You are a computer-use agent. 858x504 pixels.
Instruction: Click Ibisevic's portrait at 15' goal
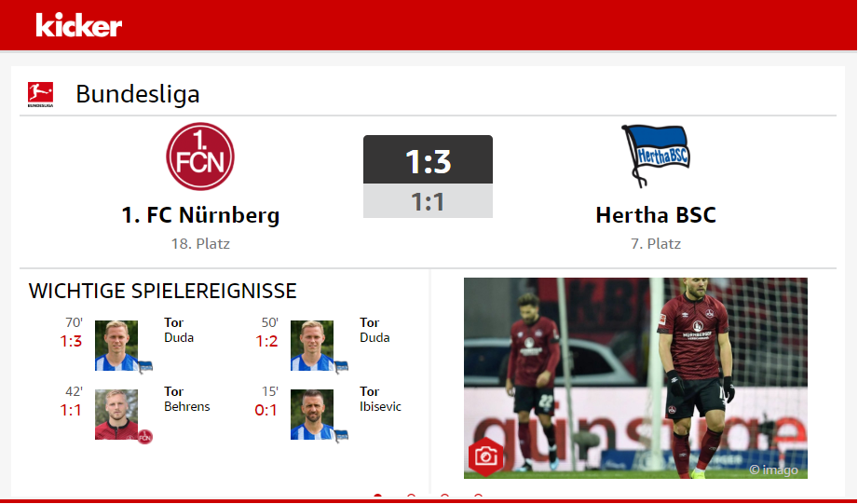[312, 415]
